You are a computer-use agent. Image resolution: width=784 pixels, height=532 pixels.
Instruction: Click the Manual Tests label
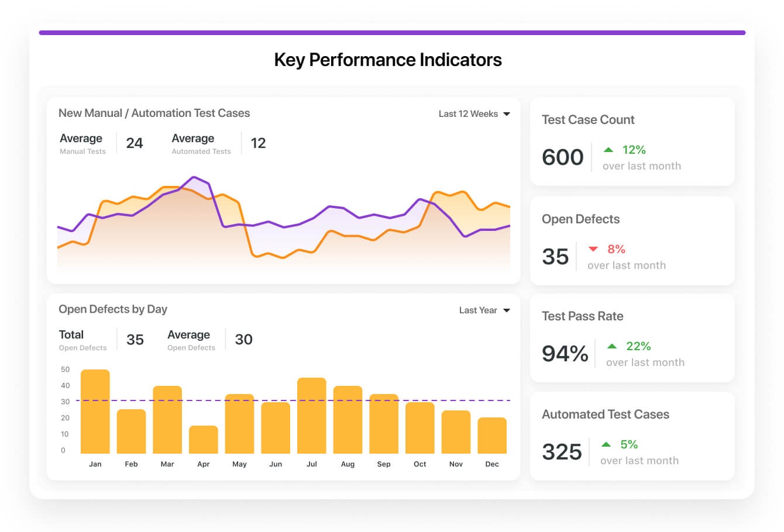pos(82,151)
